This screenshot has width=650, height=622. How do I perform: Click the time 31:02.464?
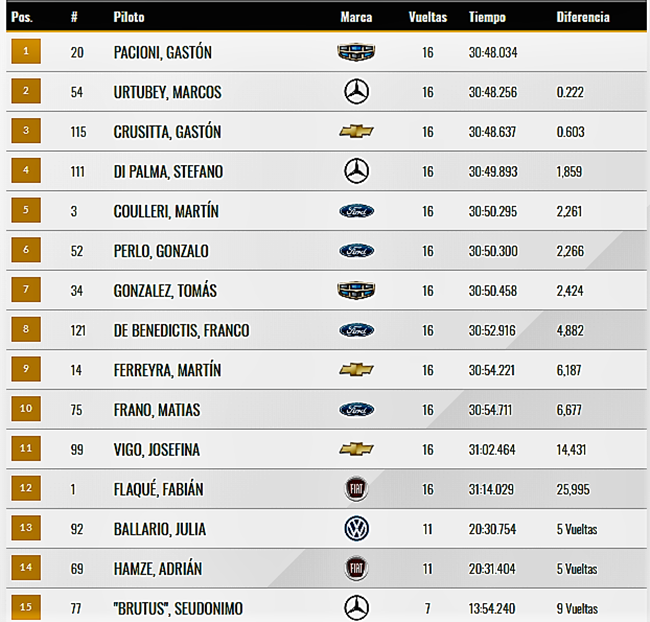pos(492,449)
